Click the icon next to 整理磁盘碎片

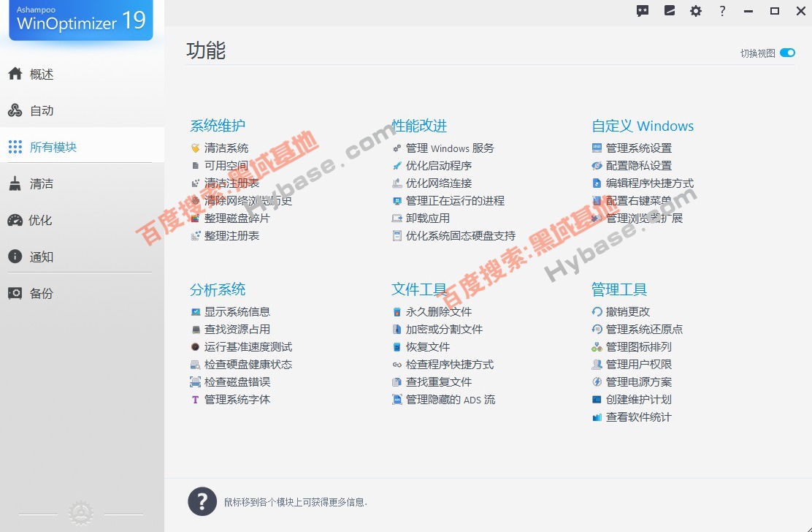195,218
